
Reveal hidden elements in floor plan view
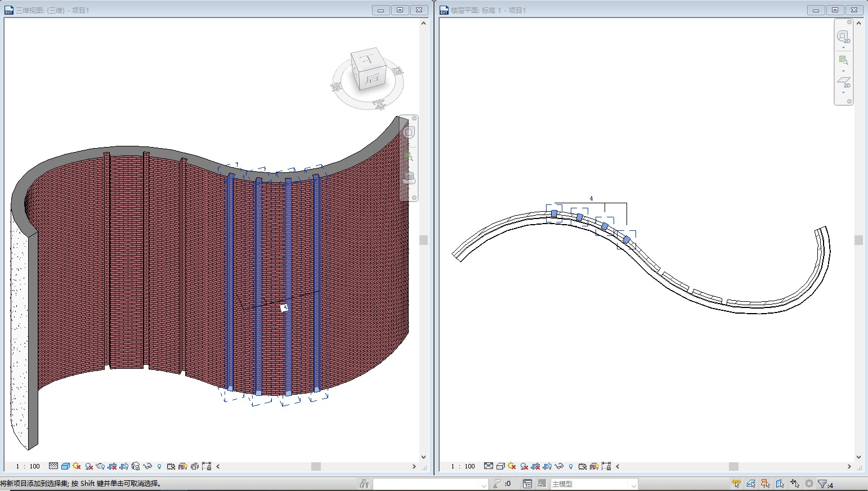[x=571, y=466]
